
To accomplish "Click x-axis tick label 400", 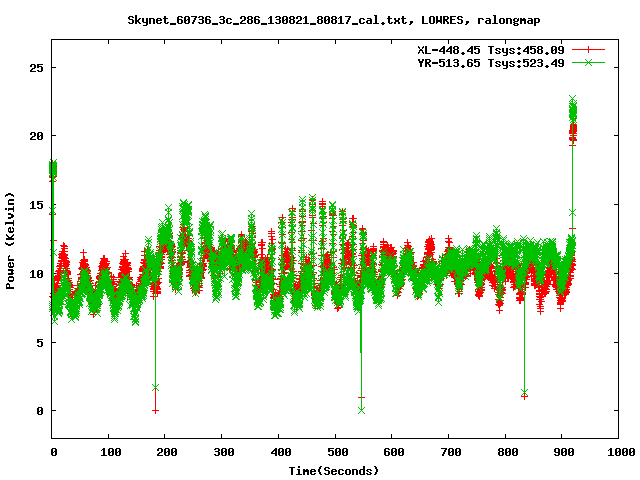I will [x=280, y=452].
